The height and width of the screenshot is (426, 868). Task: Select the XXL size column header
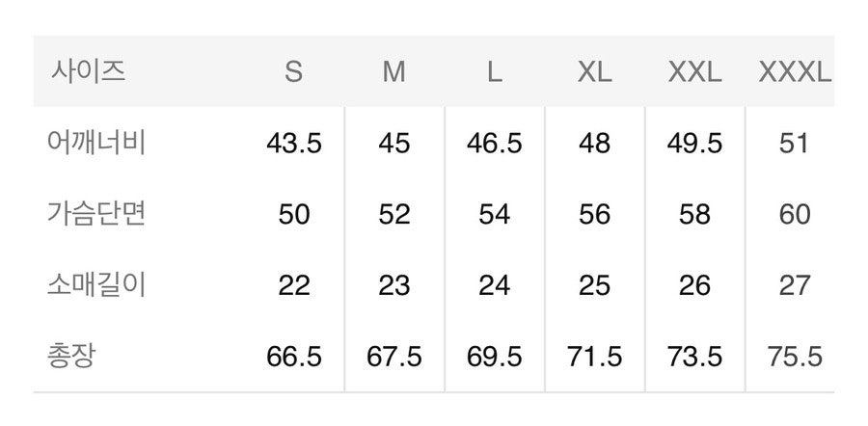tap(694, 72)
